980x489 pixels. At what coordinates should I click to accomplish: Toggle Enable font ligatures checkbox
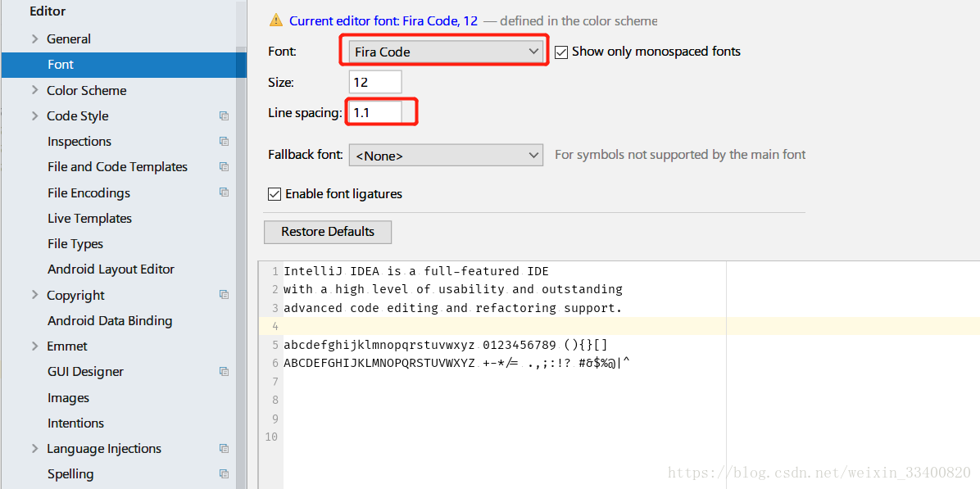click(x=274, y=194)
